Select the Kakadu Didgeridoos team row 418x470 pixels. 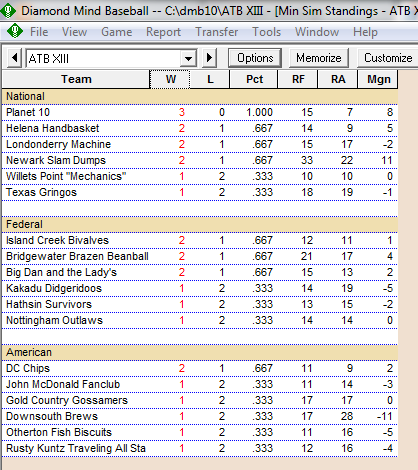200,288
